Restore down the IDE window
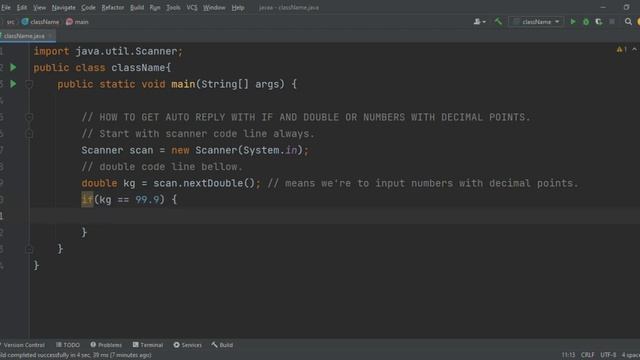 [x=627, y=7]
